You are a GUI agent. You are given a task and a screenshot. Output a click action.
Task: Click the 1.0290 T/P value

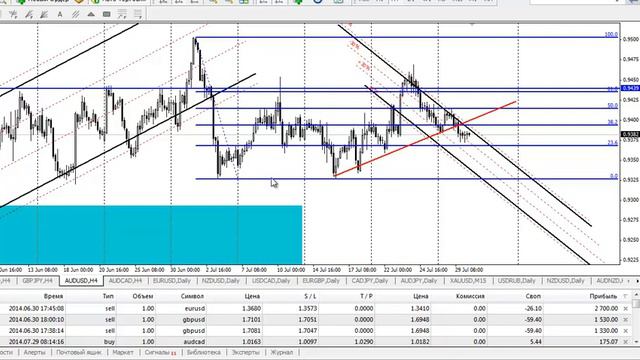pos(364,342)
